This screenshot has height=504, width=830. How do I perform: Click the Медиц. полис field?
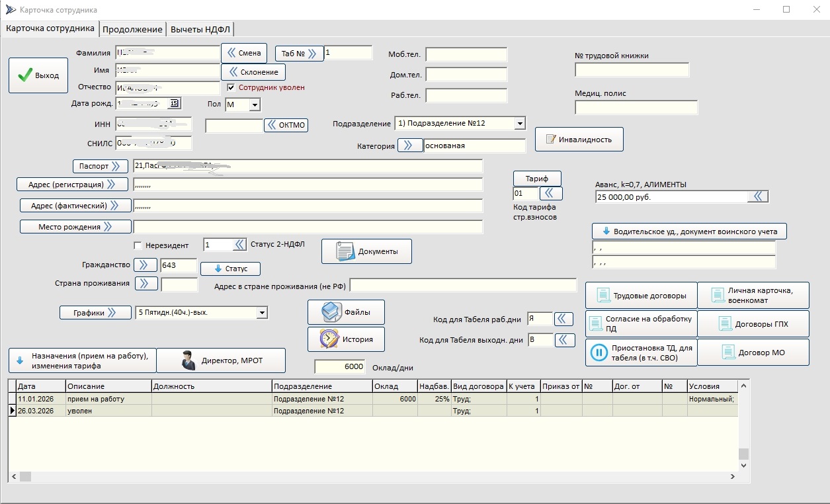coord(636,108)
